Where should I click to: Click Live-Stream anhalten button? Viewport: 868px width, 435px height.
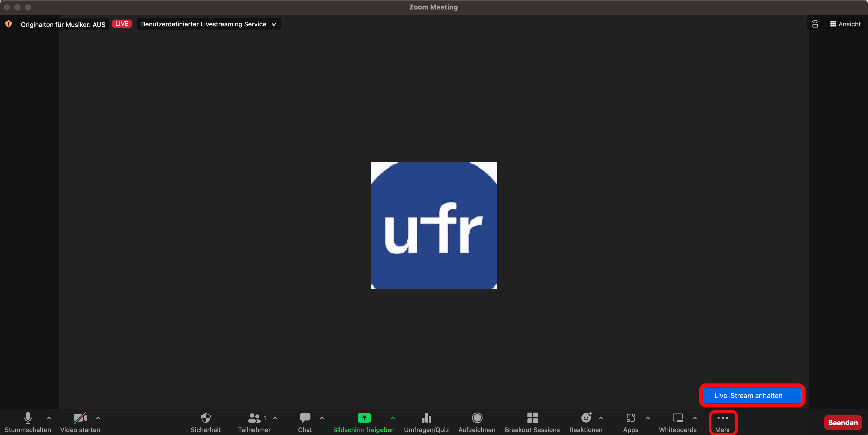(752, 395)
